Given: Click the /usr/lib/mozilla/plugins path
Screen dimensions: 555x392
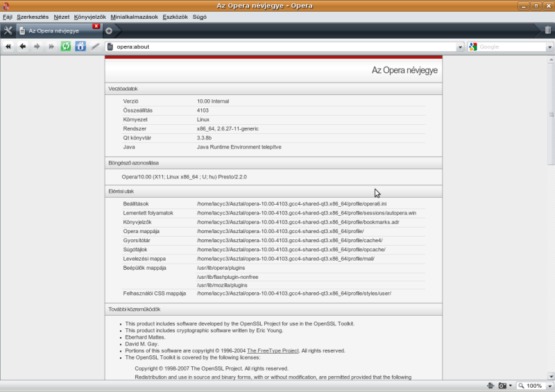Looking at the screenshot, I should pos(222,285).
